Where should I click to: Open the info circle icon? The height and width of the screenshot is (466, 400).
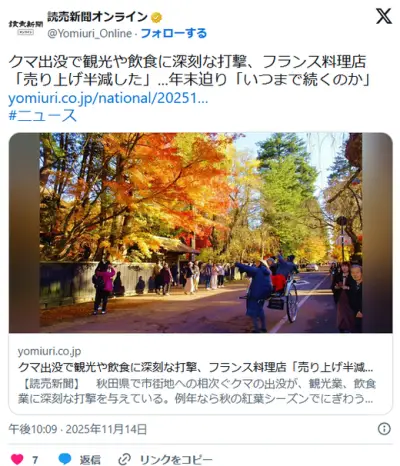pos(384,429)
